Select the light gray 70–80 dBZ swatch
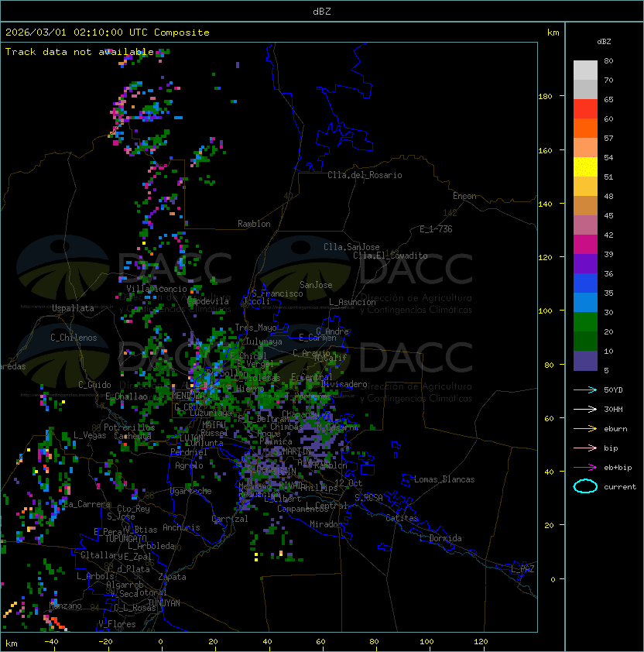644x652 pixels. (x=585, y=70)
